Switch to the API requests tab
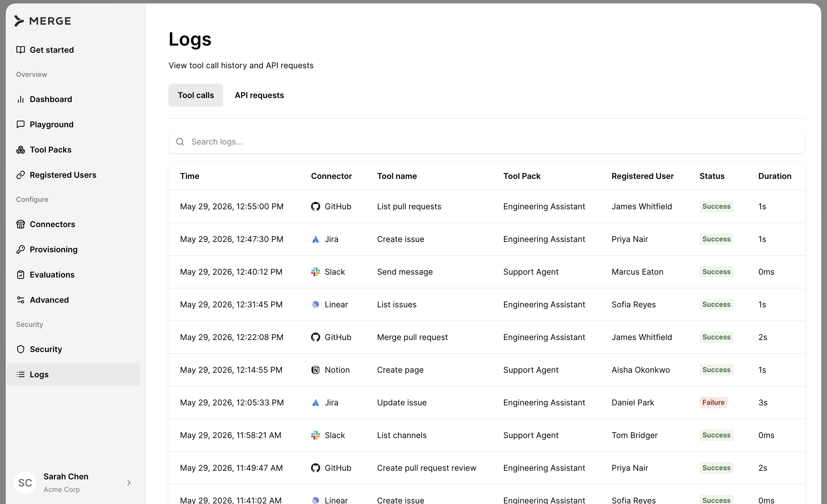Viewport: 827px width, 504px height. coord(259,95)
